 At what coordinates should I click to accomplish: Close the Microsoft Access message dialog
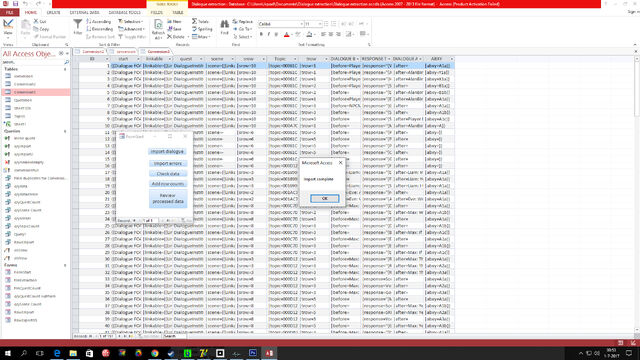click(340, 162)
